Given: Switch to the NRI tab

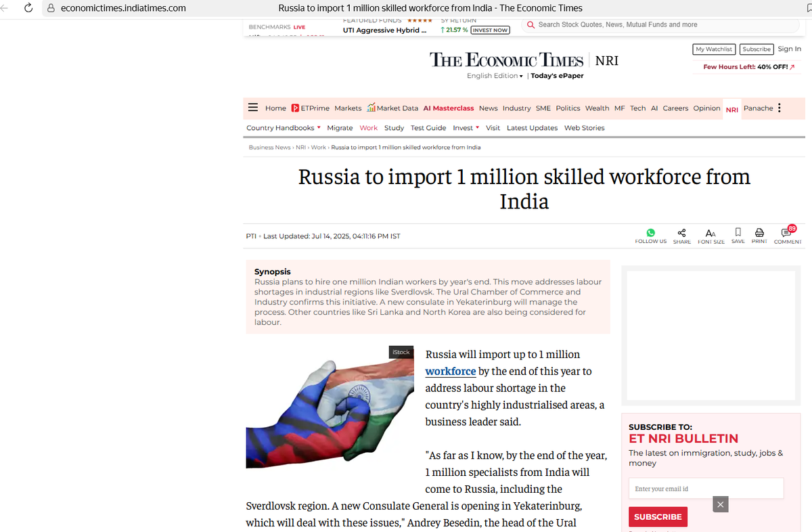Looking at the screenshot, I should click(731, 108).
